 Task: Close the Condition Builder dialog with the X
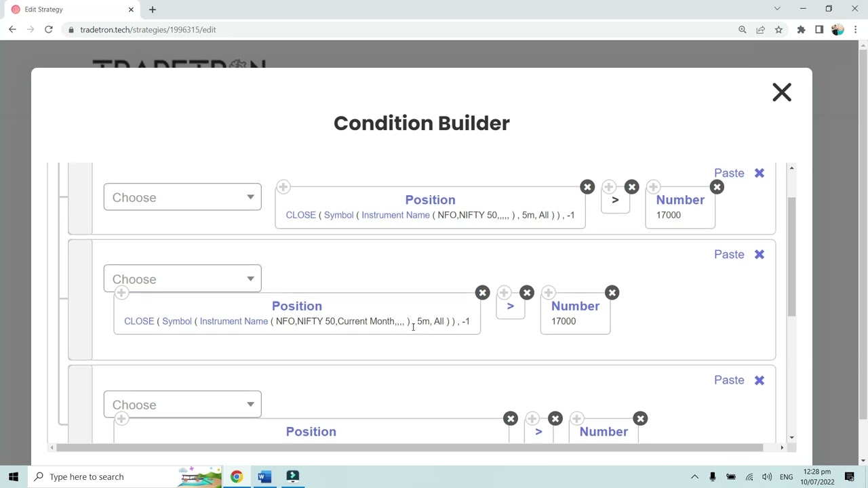pyautogui.click(x=782, y=92)
